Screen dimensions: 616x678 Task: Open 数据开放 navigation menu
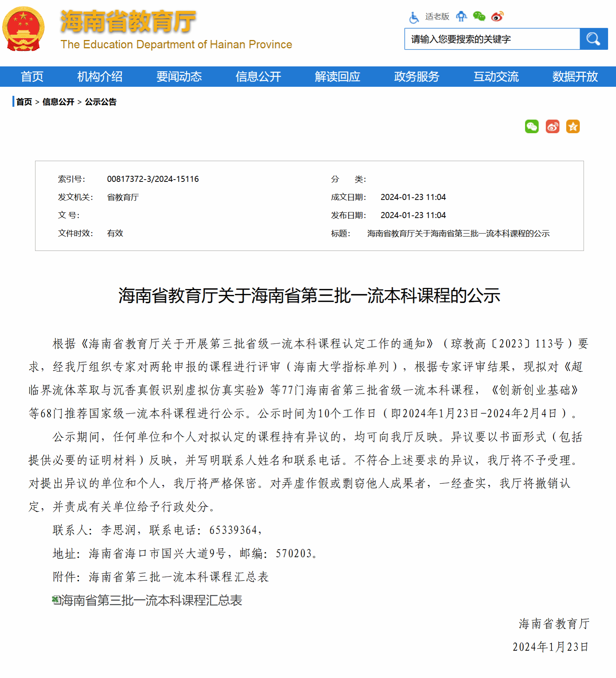(575, 77)
